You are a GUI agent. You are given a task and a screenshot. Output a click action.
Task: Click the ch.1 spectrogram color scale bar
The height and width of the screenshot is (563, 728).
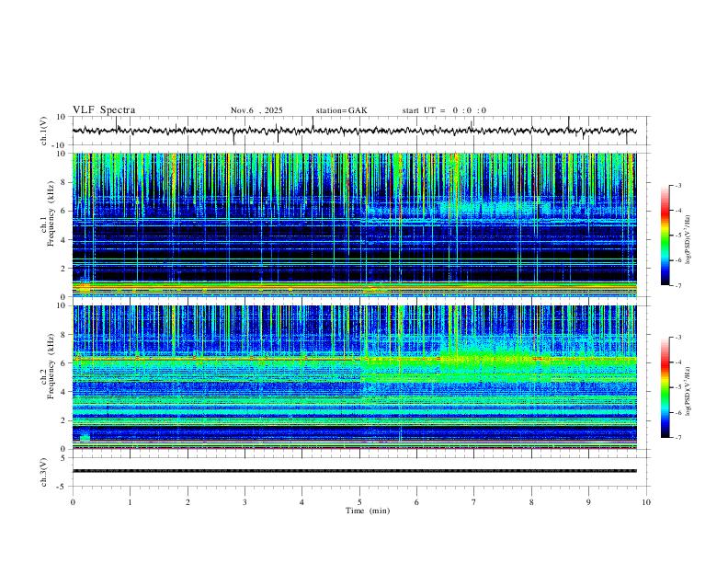[x=665, y=236]
